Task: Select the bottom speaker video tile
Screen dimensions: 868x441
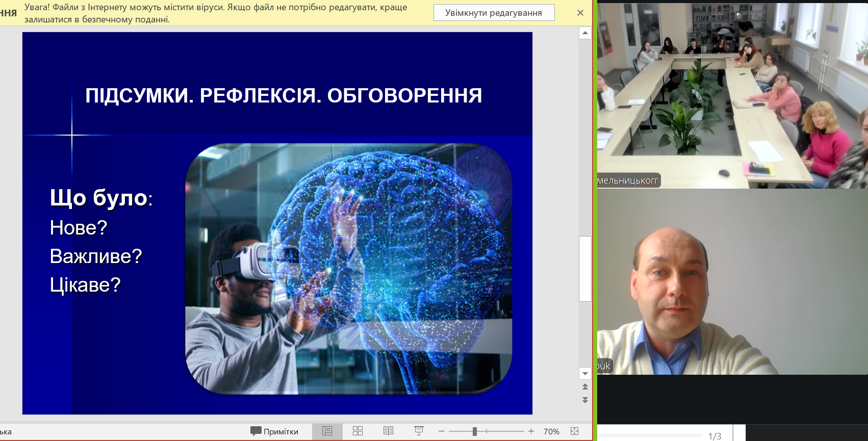Action: (x=732, y=281)
